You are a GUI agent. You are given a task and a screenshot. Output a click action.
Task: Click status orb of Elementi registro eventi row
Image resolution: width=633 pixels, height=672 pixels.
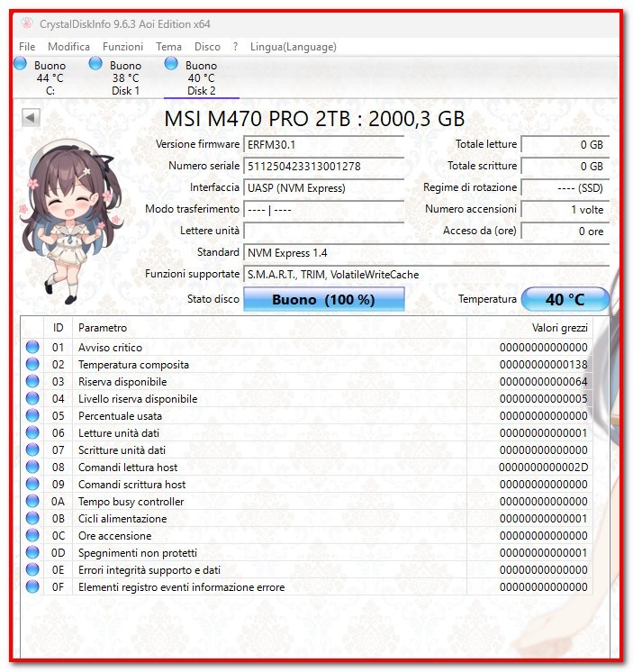(x=32, y=586)
